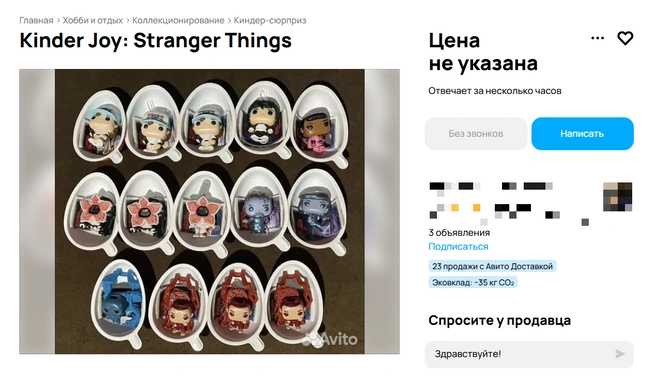Open the seller's avatar picture
This screenshot has height=376, width=656.
coord(618,197)
